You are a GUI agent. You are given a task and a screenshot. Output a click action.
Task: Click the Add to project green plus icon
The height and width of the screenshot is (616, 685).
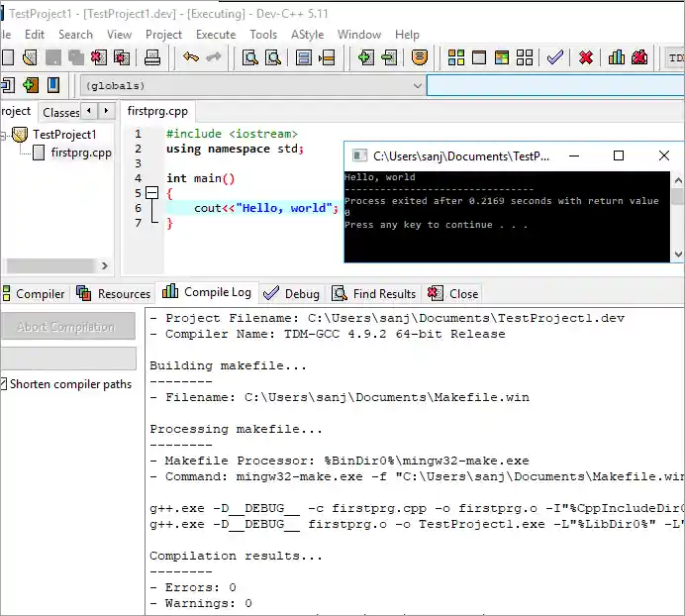pyautogui.click(x=365, y=57)
